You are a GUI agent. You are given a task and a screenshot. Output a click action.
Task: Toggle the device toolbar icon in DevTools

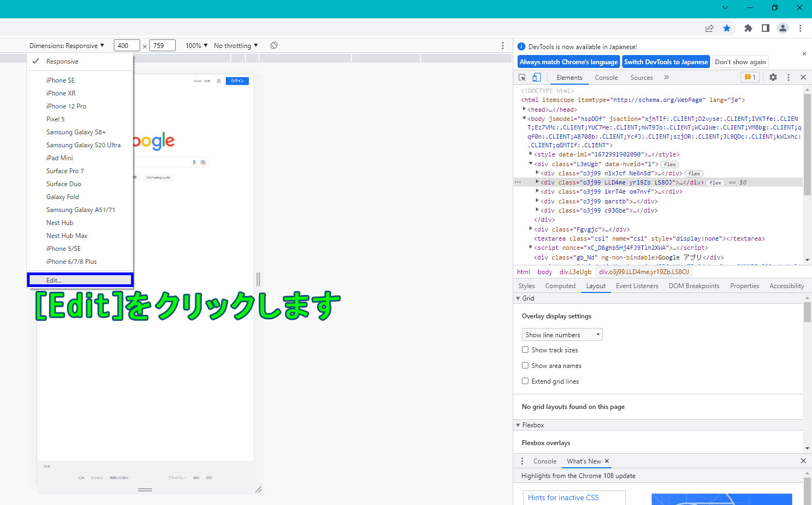536,77
